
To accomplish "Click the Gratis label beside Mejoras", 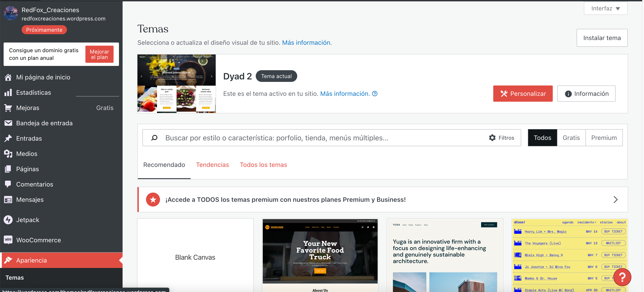I will (x=105, y=108).
